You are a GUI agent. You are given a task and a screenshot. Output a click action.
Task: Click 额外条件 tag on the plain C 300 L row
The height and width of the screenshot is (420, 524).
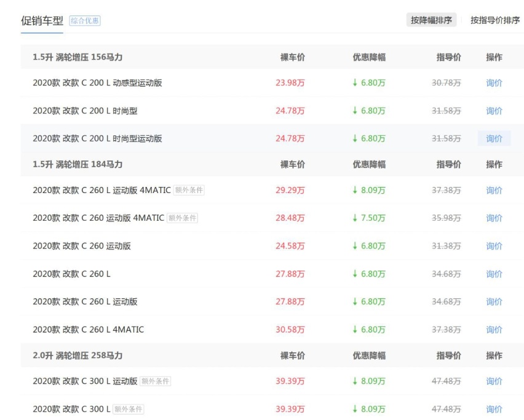tap(129, 409)
